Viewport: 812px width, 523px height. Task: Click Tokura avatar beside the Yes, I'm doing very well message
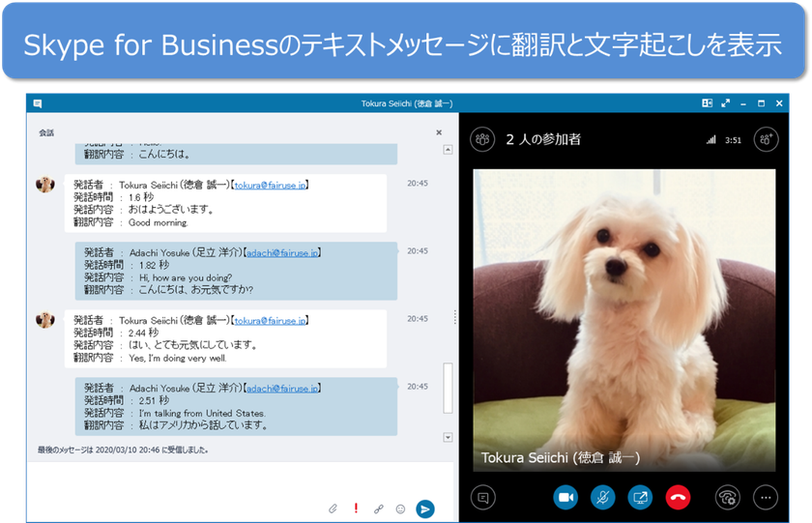point(45,319)
